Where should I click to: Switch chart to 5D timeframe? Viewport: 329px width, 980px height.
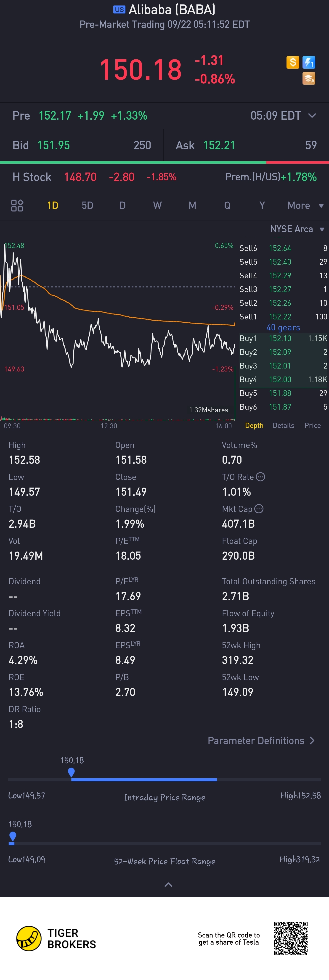[x=87, y=205]
